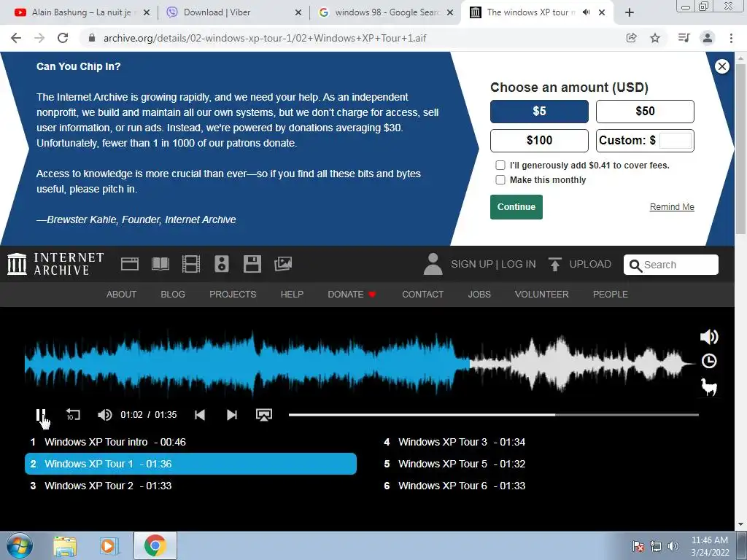Open the Web archive icon
Image resolution: width=747 pixels, height=560 pixels.
pyautogui.click(x=130, y=264)
